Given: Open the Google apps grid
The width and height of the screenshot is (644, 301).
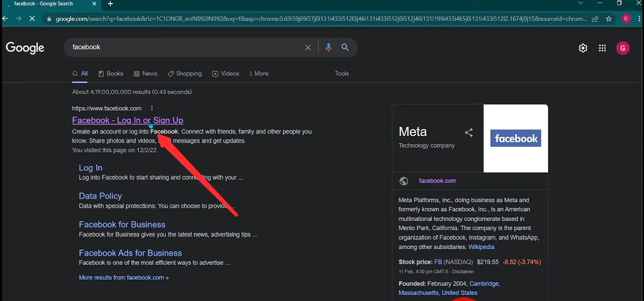Looking at the screenshot, I should click(602, 48).
